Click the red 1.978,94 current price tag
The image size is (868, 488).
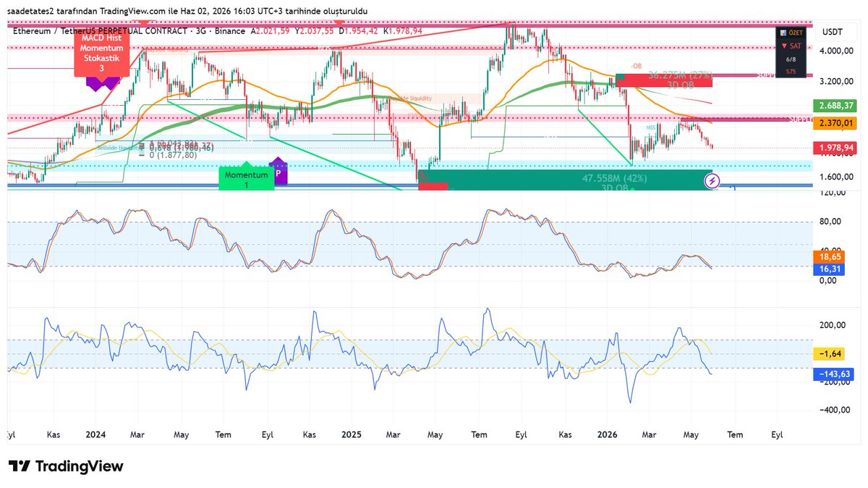[x=834, y=148]
